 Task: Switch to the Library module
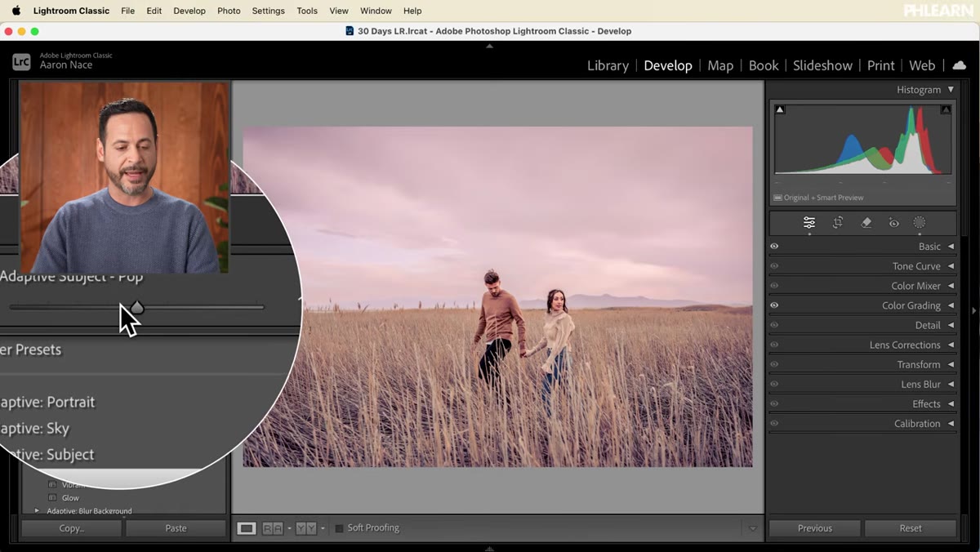click(x=608, y=65)
